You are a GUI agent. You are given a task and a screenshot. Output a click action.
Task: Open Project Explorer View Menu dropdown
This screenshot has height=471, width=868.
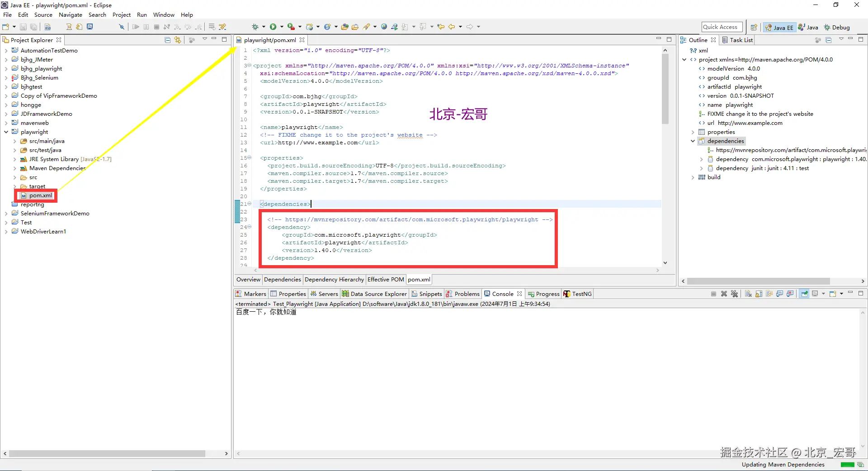point(204,39)
